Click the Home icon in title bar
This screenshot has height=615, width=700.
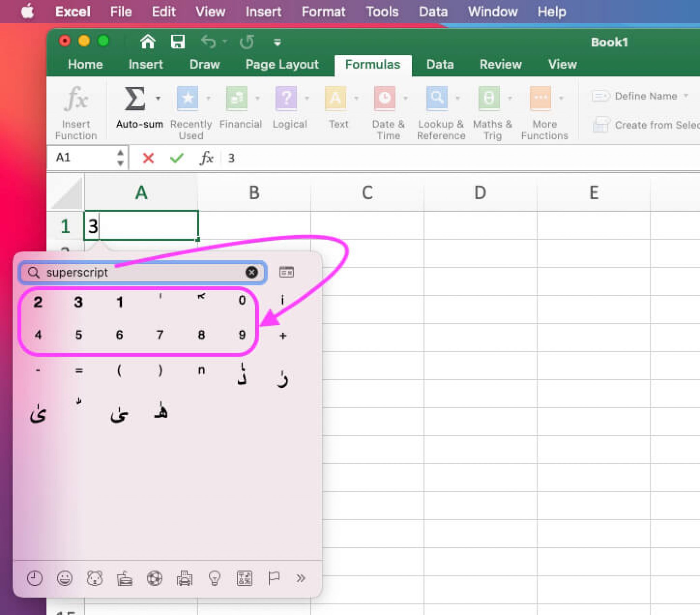pos(148,42)
